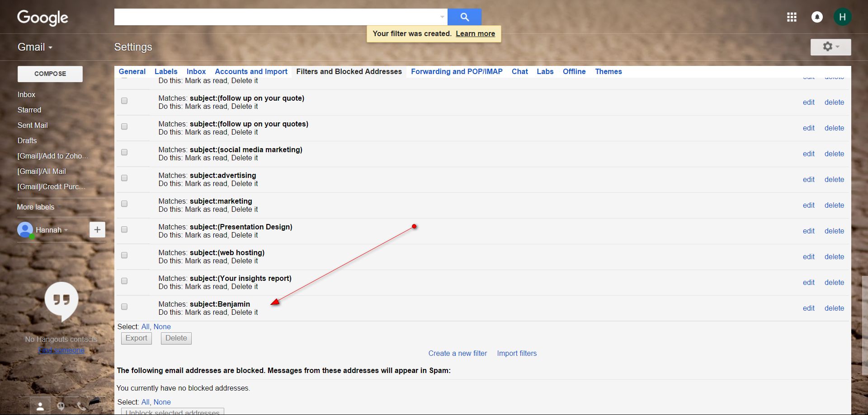Screen dimensions: 868x415
Task: Click the Google logo
Action: coord(42,18)
